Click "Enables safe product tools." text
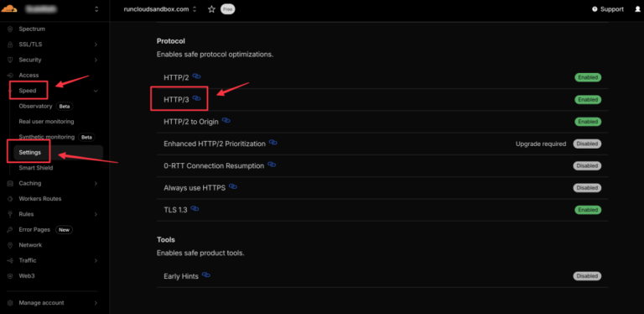Viewport: 644px width, 314px height. [200, 254]
